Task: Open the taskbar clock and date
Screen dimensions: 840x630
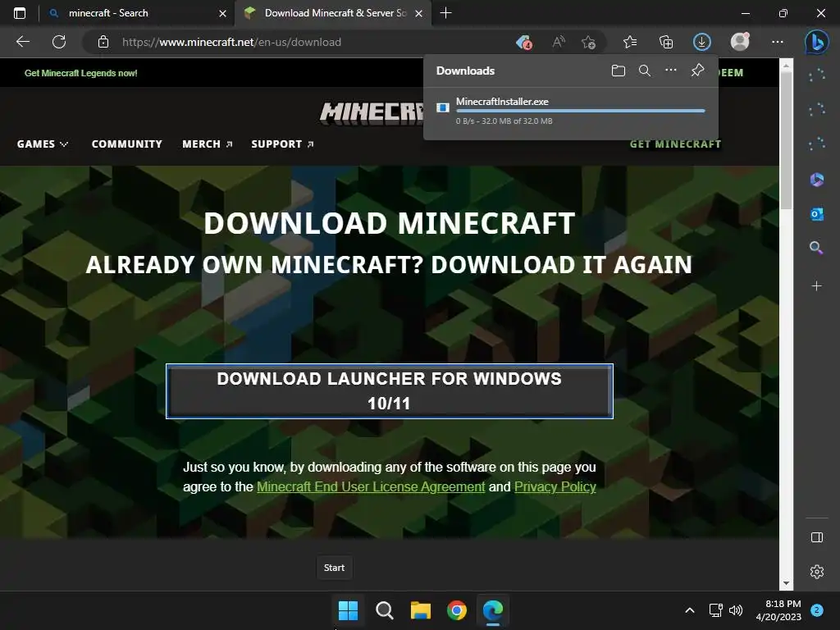Action: [x=778, y=610]
